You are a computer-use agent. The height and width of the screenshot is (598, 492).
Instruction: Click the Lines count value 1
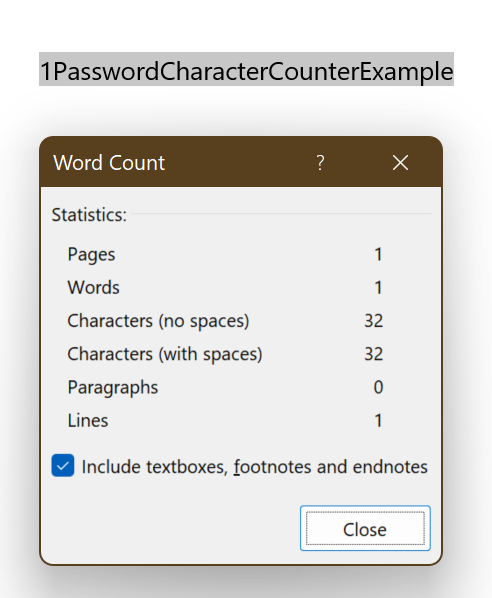coord(378,421)
